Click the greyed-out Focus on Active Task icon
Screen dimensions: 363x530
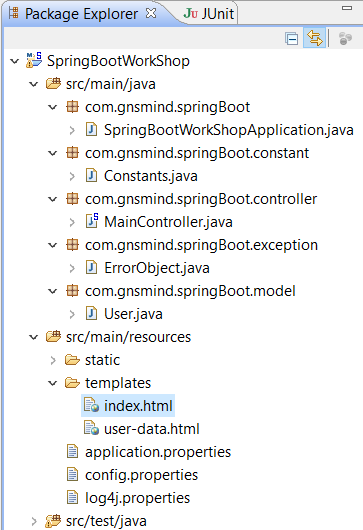345,38
